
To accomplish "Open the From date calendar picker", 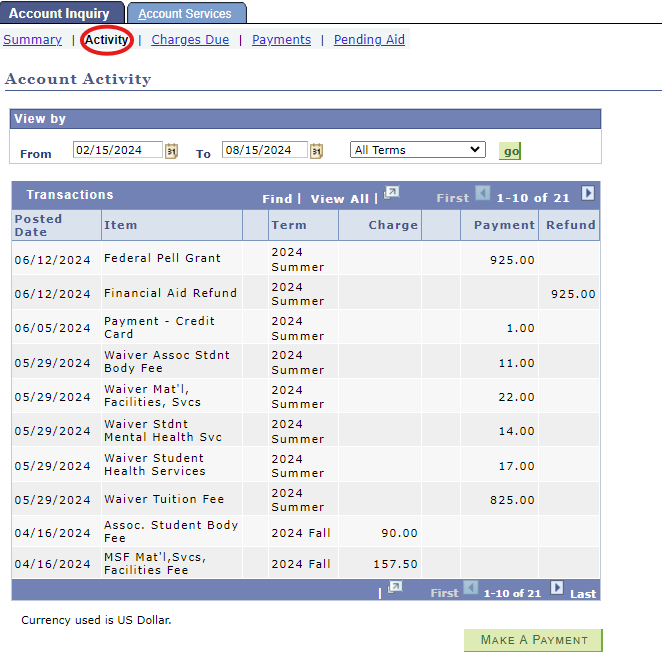I will pos(171,151).
